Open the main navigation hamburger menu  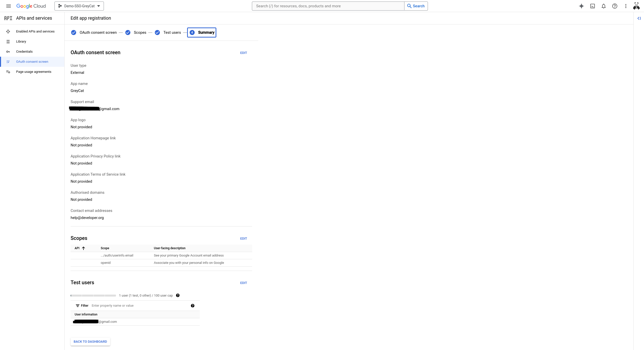[x=9, y=6]
